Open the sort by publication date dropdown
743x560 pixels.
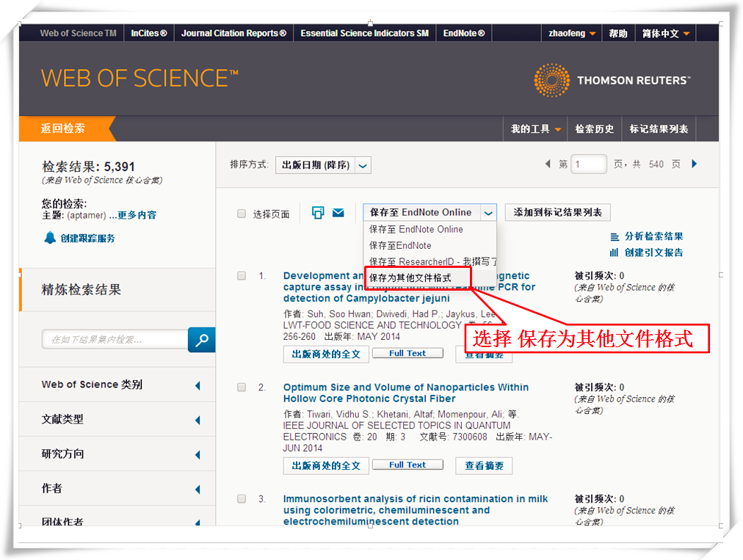(x=323, y=165)
